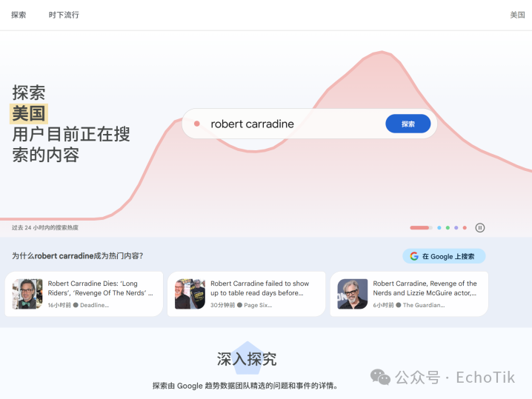Click the 6小时前 The Guardian source line
532x399 pixels.
point(409,305)
